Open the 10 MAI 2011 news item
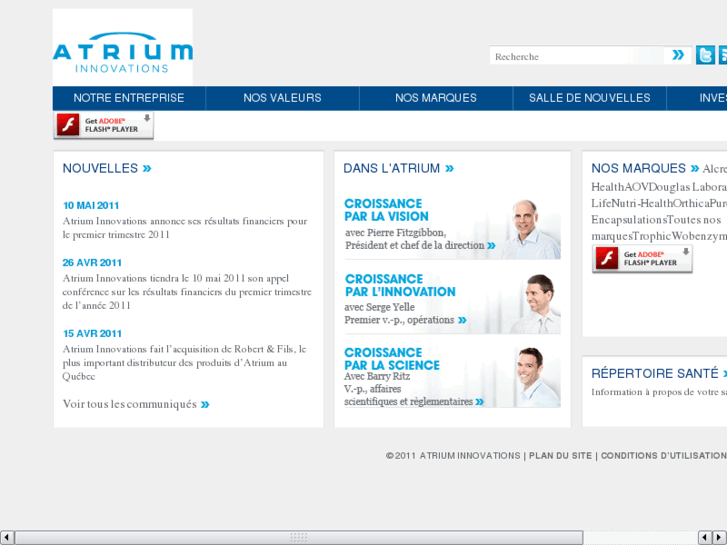The width and height of the screenshot is (727, 545). click(x=91, y=205)
